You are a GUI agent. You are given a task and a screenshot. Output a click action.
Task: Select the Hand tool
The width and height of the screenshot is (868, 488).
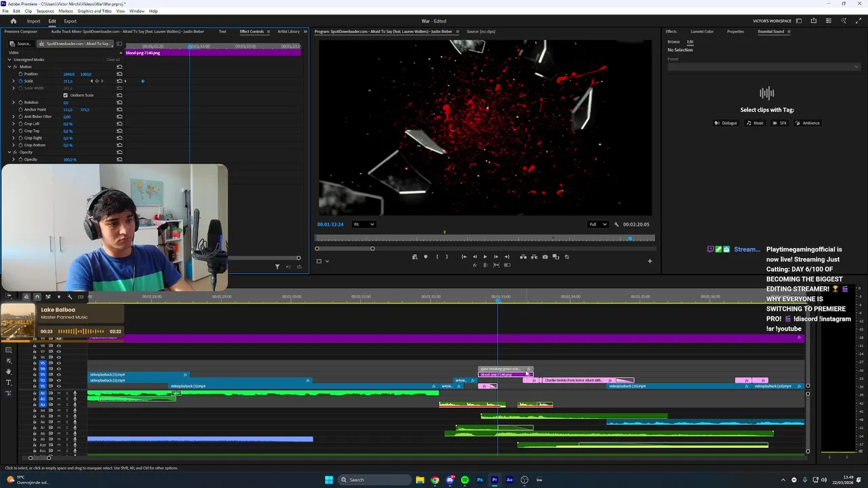(8, 371)
